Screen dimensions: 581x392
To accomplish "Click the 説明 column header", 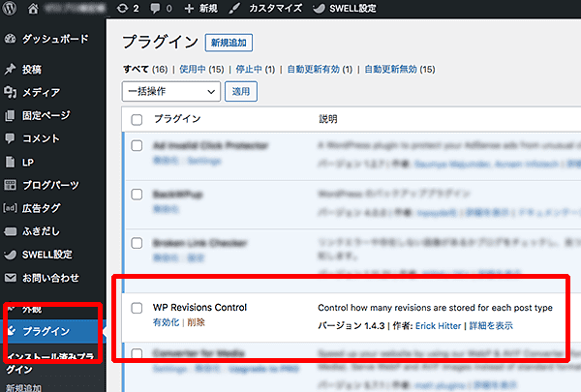I will tap(328, 119).
